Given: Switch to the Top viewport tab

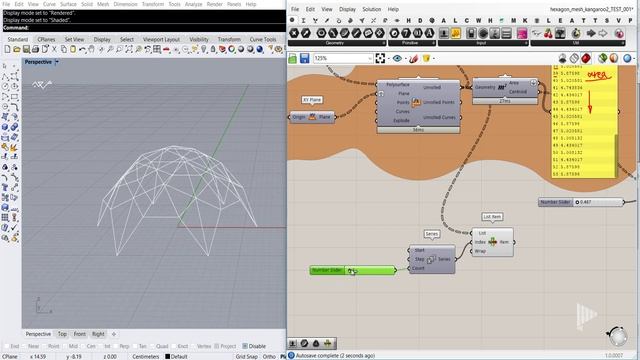Looking at the screenshot, I should click(x=62, y=334).
